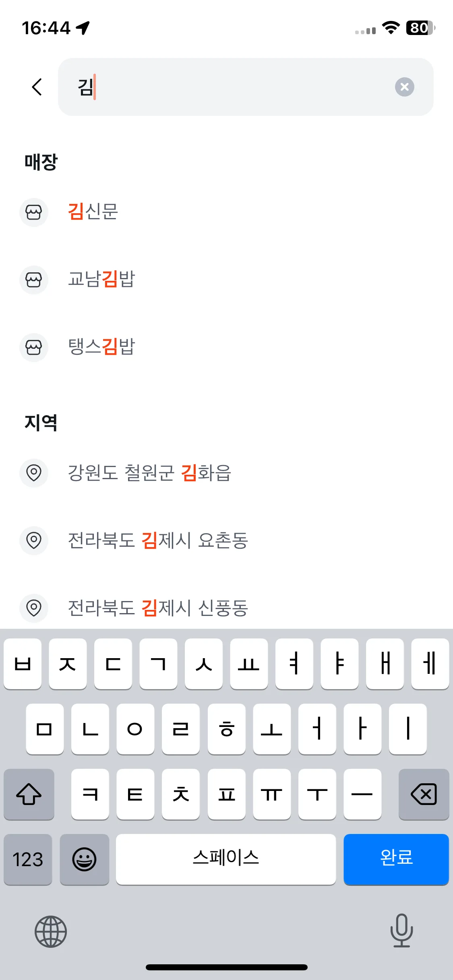The width and height of the screenshot is (453, 980).
Task: Tap the back arrow icon
Action: coord(37,87)
